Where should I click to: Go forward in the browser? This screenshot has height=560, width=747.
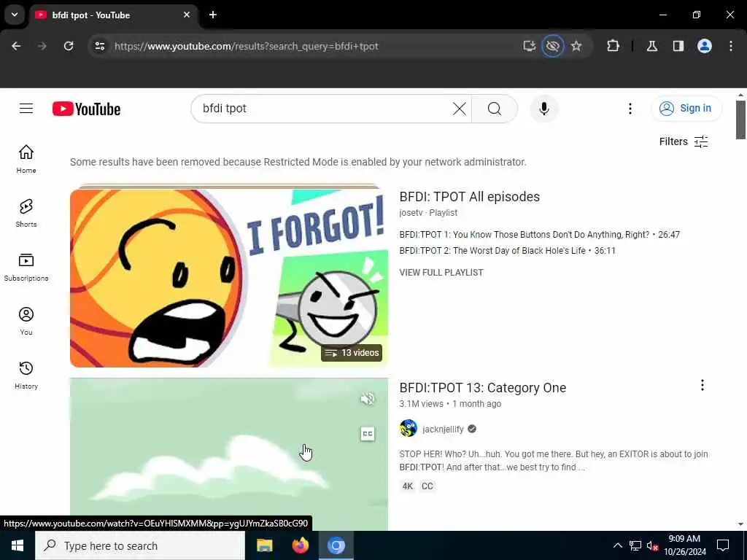click(42, 46)
